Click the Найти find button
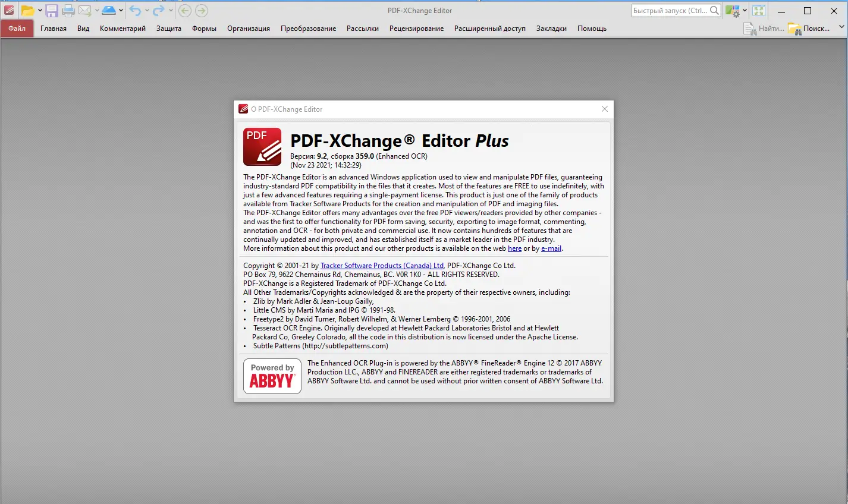Image resolution: width=848 pixels, height=504 pixels. point(764,29)
